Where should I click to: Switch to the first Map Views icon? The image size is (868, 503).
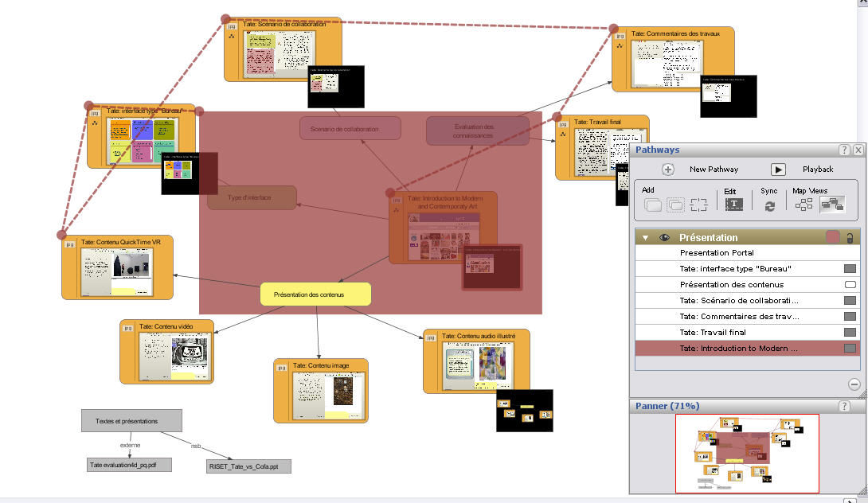[803, 205]
